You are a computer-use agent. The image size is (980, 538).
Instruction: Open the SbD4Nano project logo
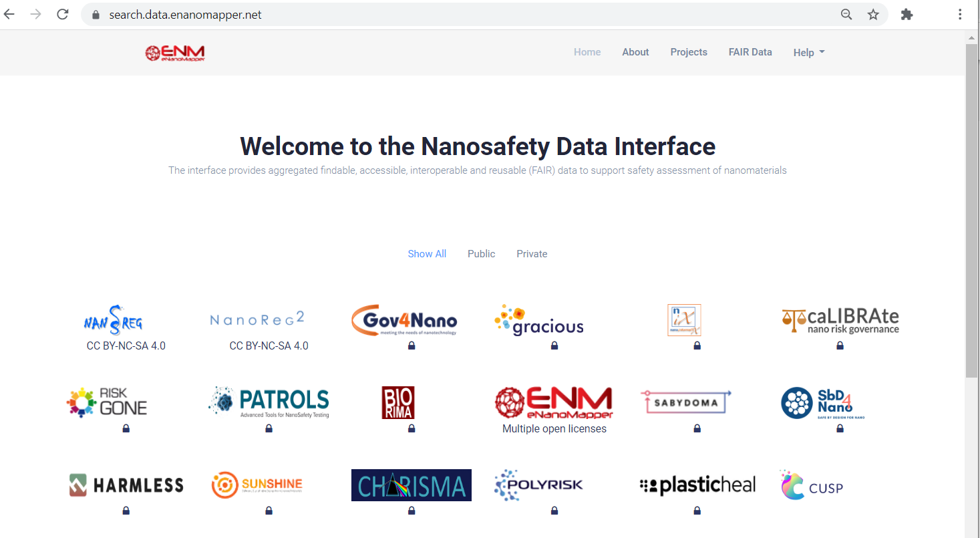click(822, 403)
